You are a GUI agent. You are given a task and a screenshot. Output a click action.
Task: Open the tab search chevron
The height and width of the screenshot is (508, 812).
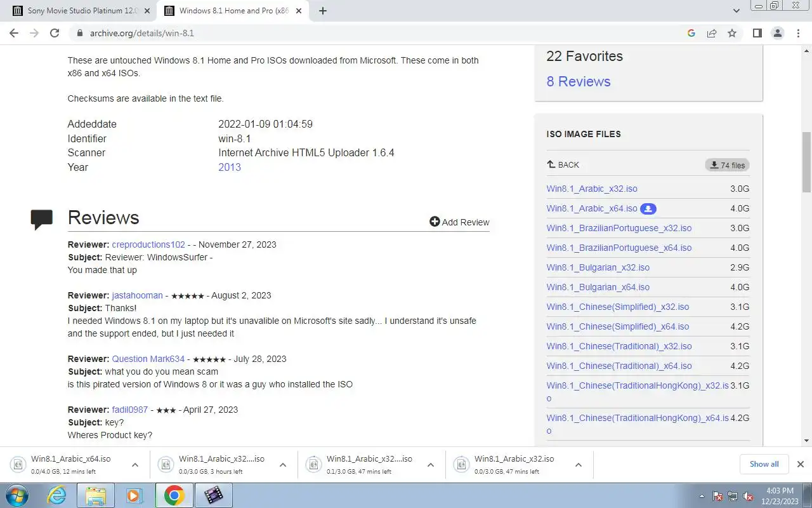(737, 11)
